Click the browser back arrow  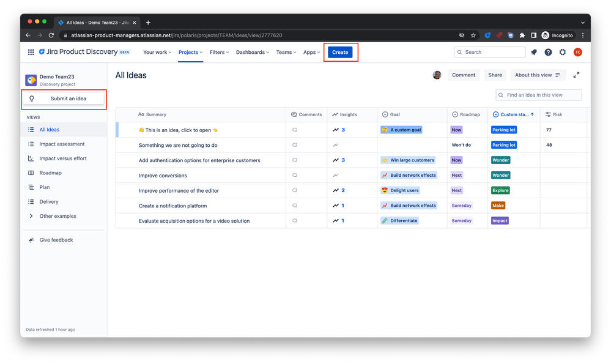point(28,35)
